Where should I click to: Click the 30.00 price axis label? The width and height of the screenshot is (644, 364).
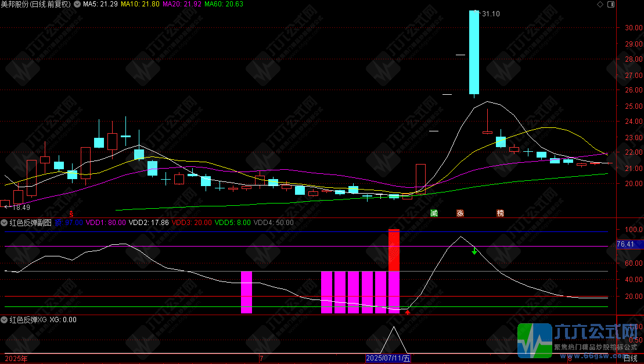[x=634, y=28]
